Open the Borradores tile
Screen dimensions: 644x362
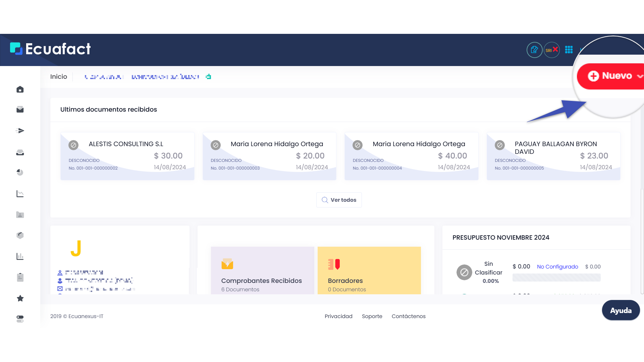369,271
